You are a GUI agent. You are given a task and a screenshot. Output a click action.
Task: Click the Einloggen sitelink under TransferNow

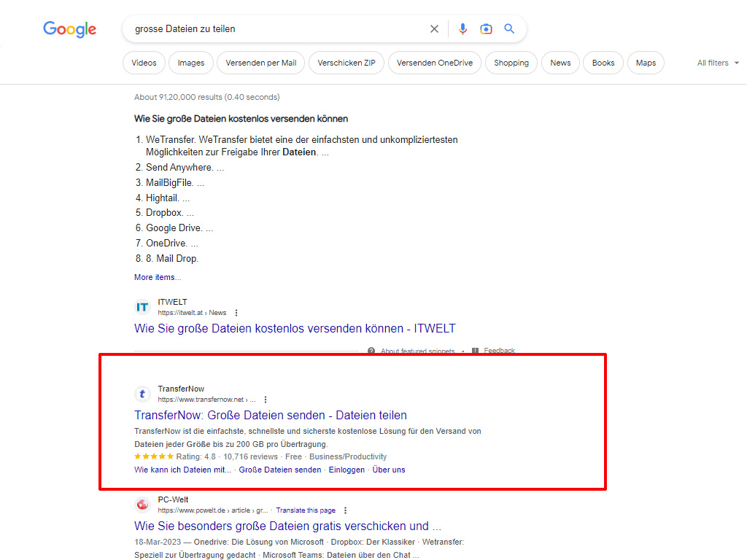[347, 470]
